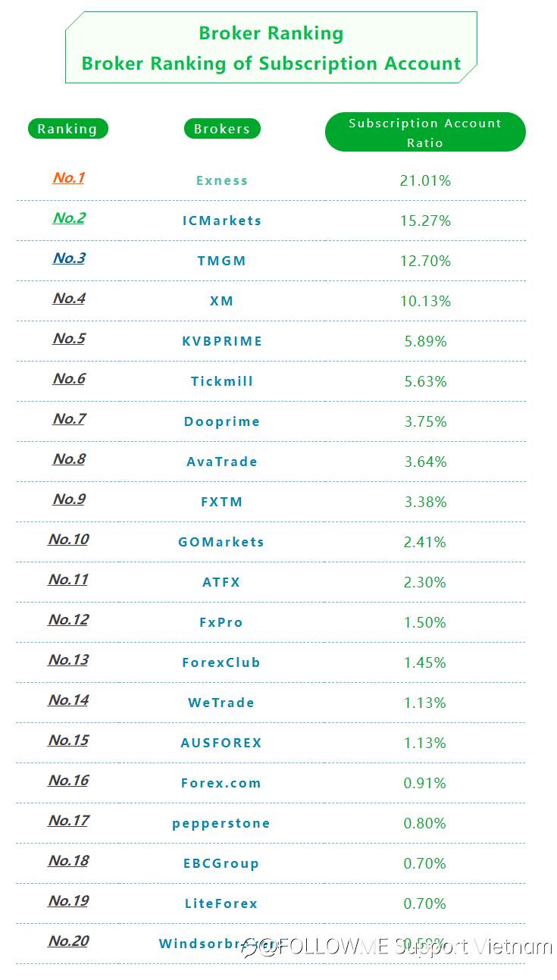Viewport: 557px width, 980px height.
Task: Open the No.2 ranking link
Action: point(69,218)
